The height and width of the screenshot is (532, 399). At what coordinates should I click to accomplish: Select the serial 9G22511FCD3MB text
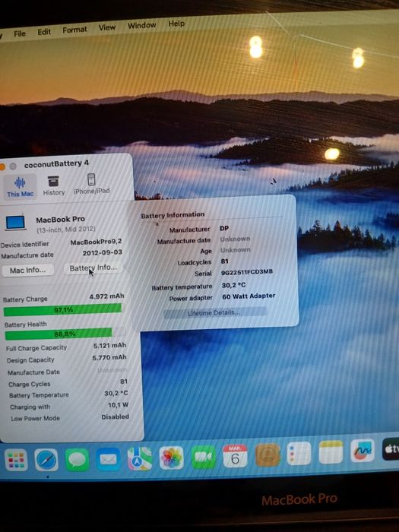point(247,272)
